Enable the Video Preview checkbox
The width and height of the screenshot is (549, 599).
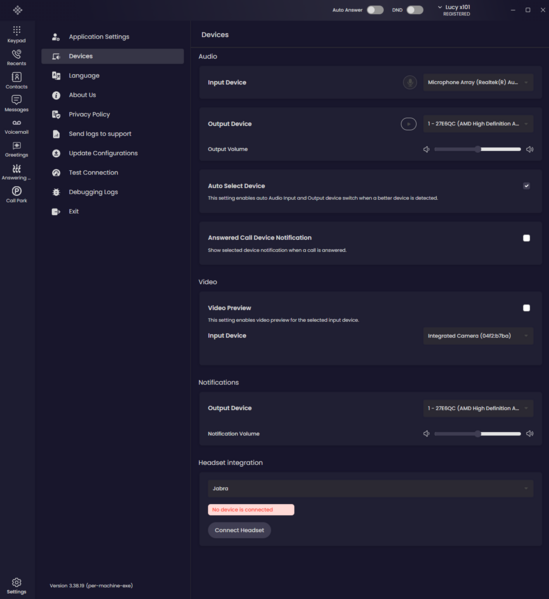(526, 308)
